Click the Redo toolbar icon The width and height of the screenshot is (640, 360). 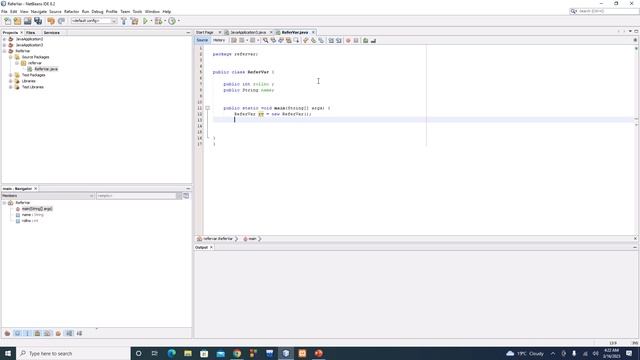click(61, 21)
